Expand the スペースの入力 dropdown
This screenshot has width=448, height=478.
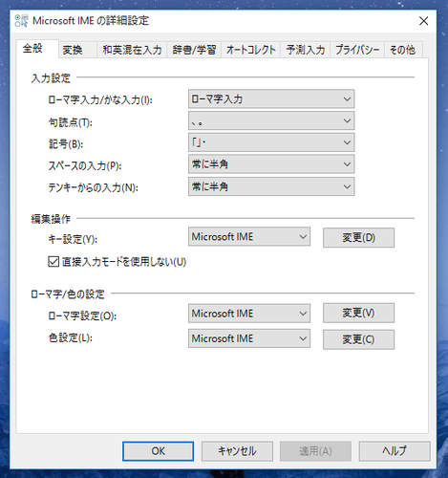click(271, 164)
